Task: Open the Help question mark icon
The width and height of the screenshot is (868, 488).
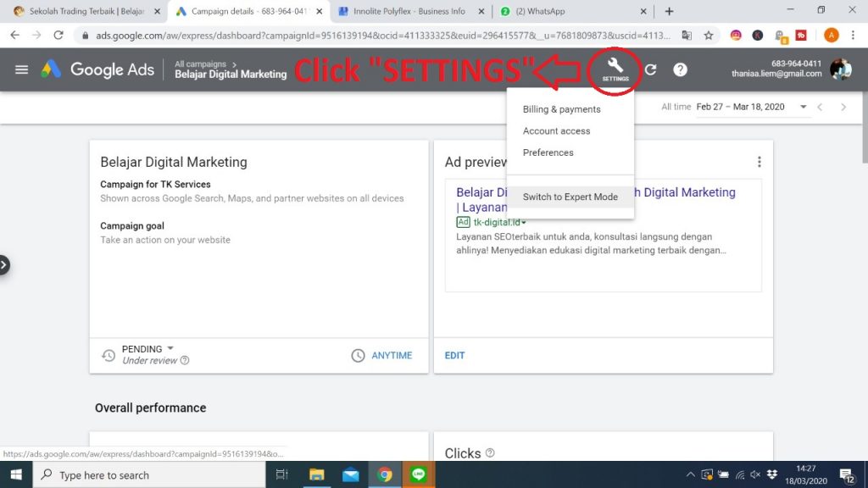Action: click(680, 69)
